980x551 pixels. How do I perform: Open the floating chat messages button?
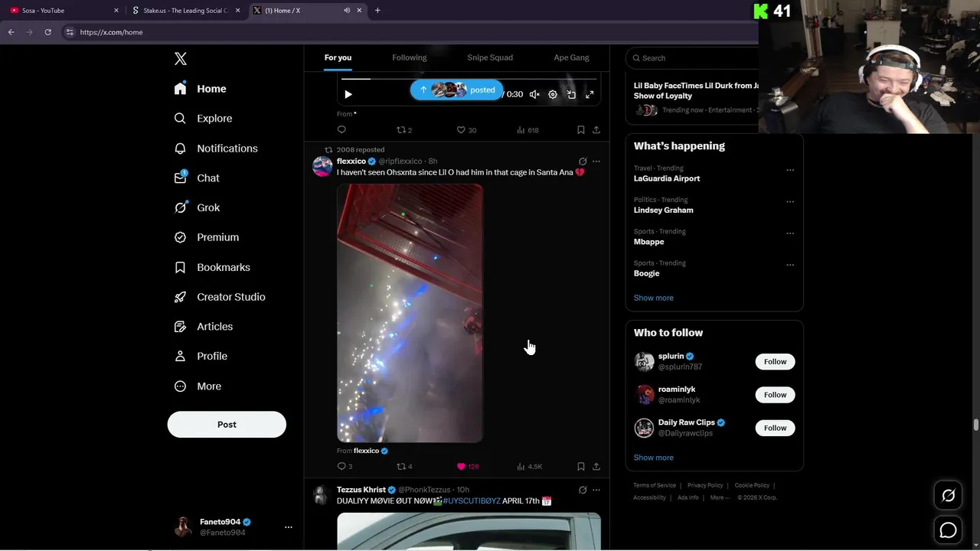pos(948,530)
